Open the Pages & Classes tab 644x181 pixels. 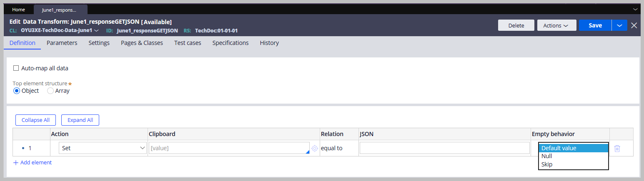[x=142, y=43]
